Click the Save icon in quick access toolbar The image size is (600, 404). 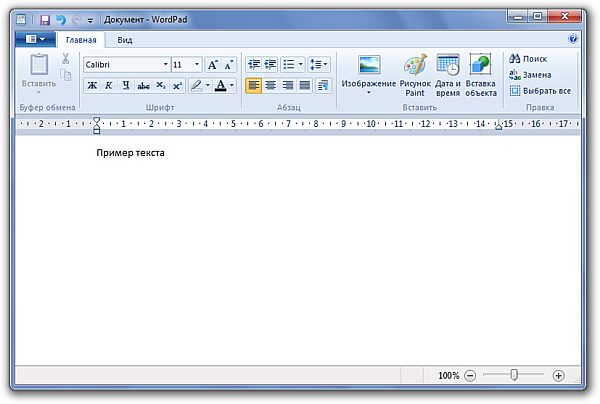coord(45,19)
